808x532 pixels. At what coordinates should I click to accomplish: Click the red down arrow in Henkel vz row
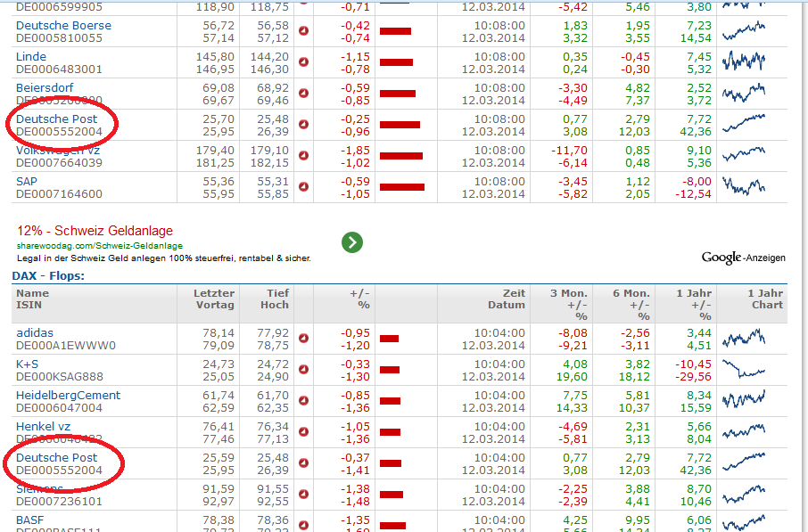pos(303,431)
